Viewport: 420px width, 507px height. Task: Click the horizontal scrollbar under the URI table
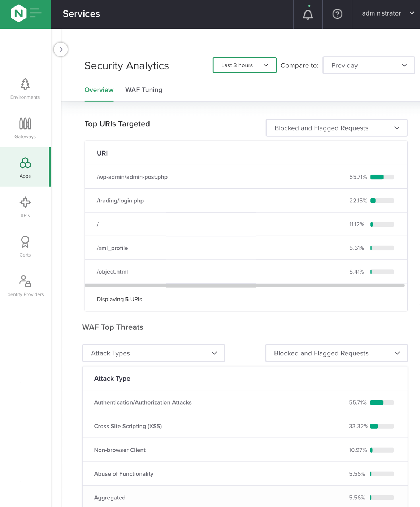click(245, 285)
